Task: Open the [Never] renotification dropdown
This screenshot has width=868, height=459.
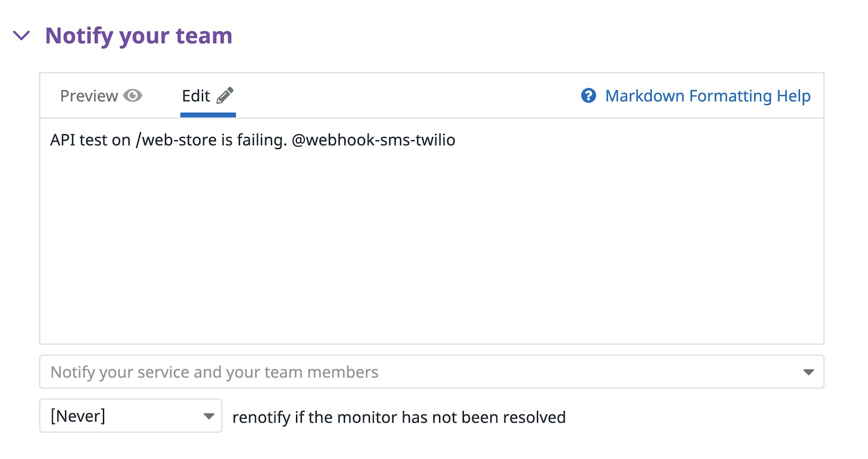Action: 130,416
